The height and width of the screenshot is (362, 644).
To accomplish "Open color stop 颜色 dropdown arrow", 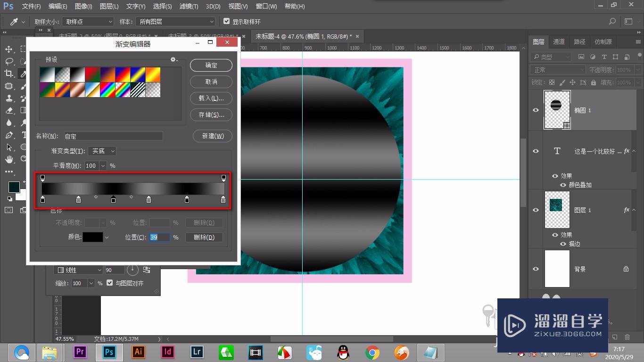I will [x=107, y=238].
